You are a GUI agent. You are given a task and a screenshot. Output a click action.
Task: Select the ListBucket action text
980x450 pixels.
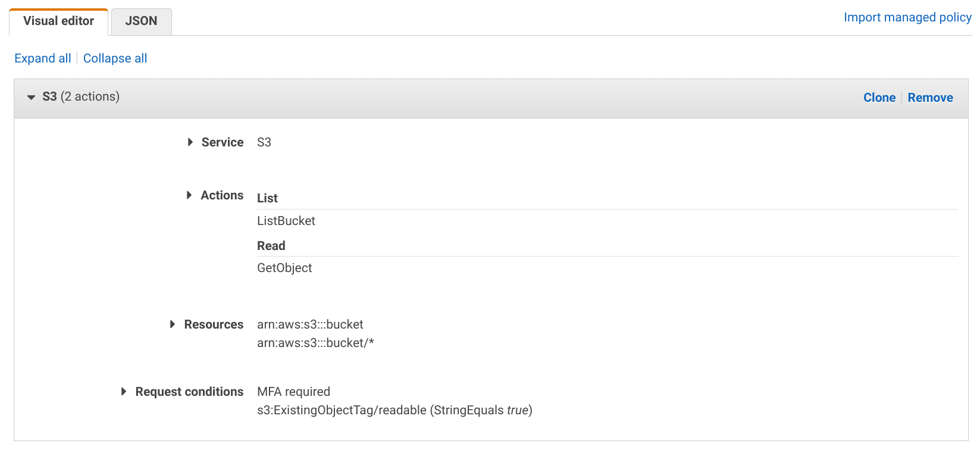(x=286, y=221)
